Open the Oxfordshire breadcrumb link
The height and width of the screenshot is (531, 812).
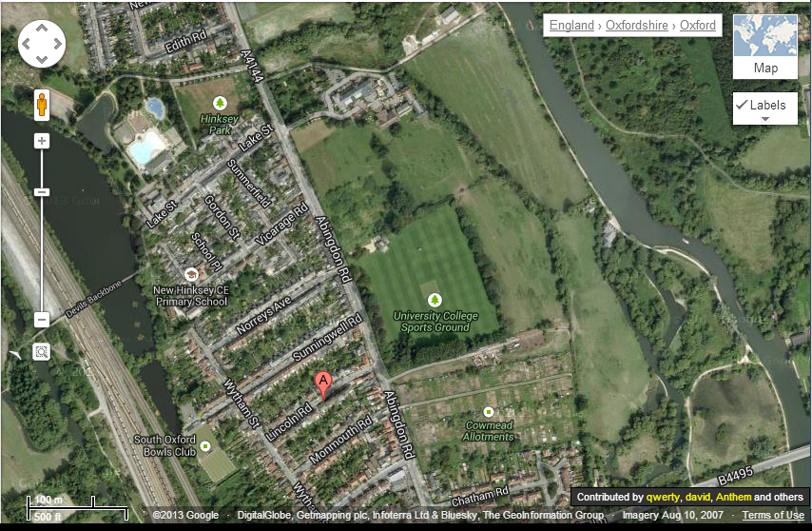(x=636, y=26)
